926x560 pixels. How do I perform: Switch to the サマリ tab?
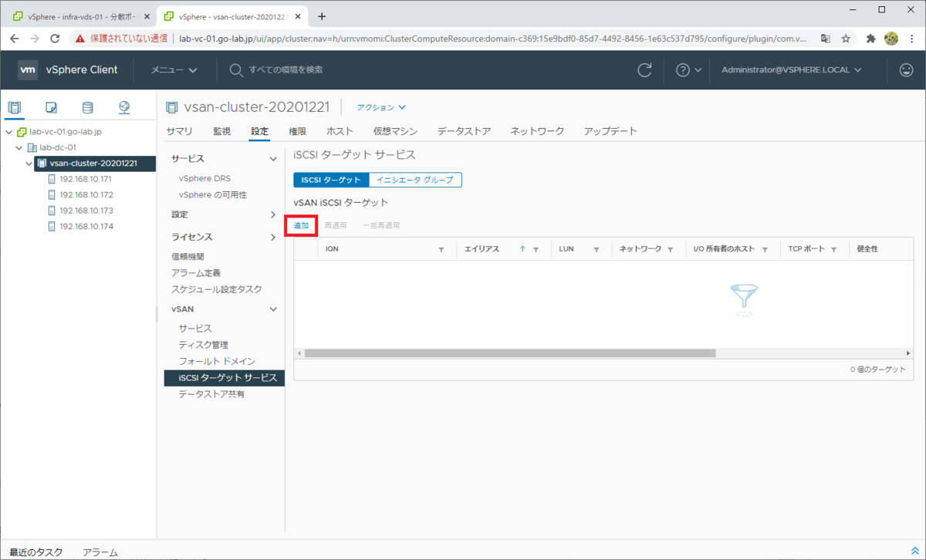[x=179, y=131]
